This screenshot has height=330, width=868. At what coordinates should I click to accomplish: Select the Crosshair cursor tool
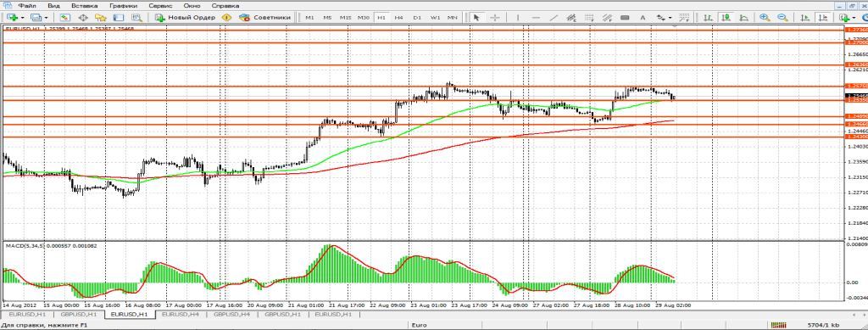495,18
